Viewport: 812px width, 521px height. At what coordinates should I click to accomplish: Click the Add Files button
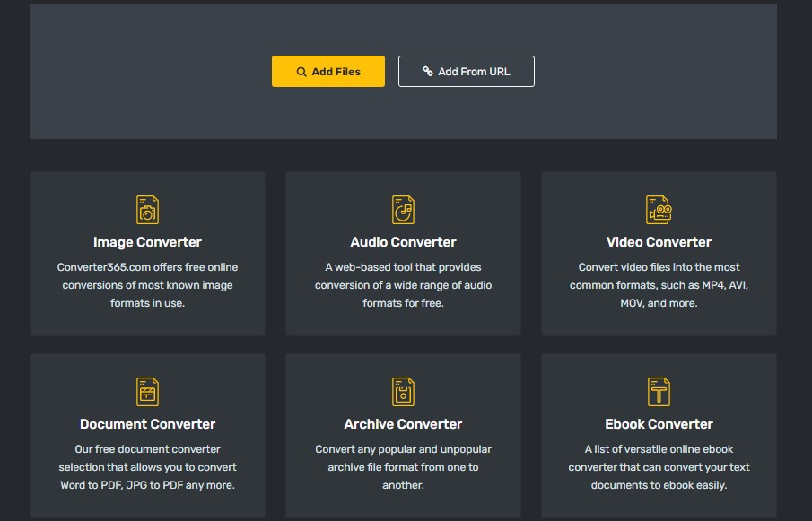tap(328, 72)
